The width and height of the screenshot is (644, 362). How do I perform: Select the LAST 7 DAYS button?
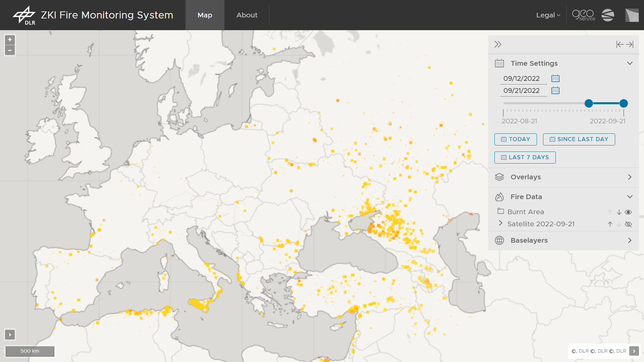(x=525, y=158)
